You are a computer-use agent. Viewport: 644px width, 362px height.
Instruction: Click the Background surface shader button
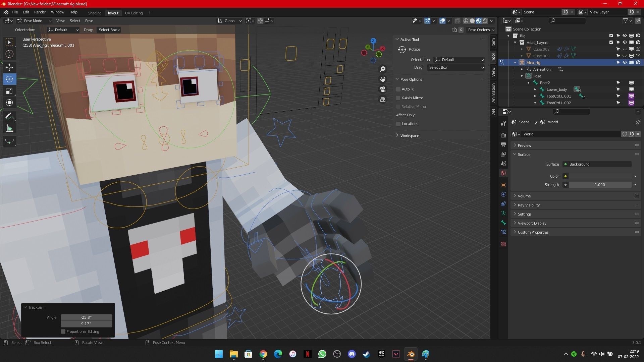click(x=597, y=164)
